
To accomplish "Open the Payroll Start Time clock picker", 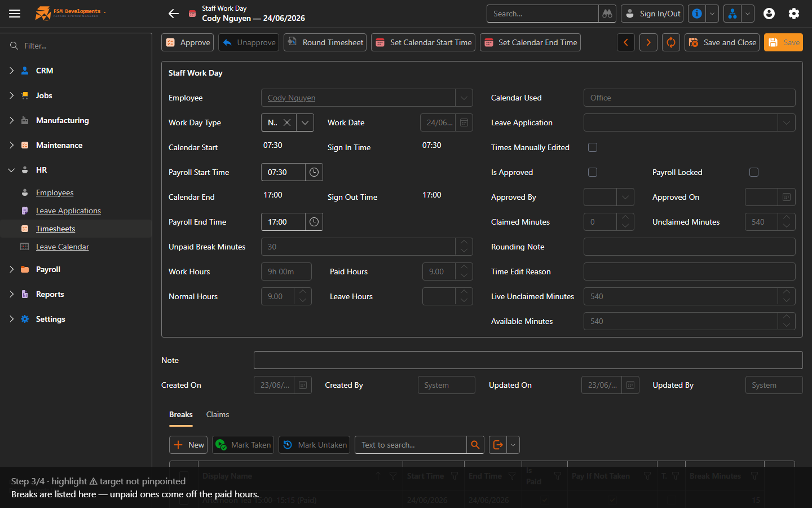I will pos(314,172).
